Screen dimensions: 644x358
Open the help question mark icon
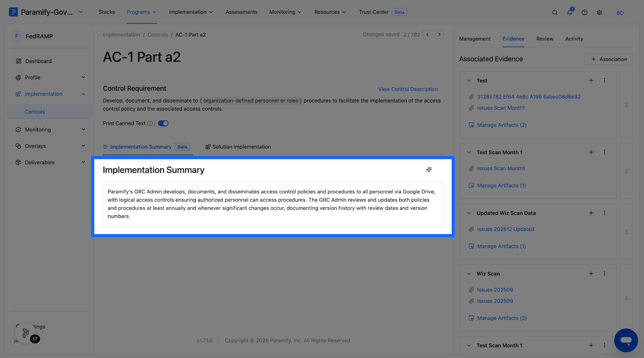(x=585, y=12)
